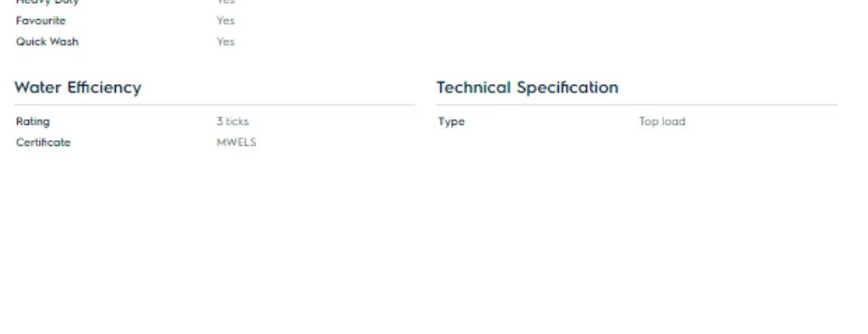This screenshot has height=334, width=868.
Task: Select the 3 ticks rating value
Action: coord(232,121)
